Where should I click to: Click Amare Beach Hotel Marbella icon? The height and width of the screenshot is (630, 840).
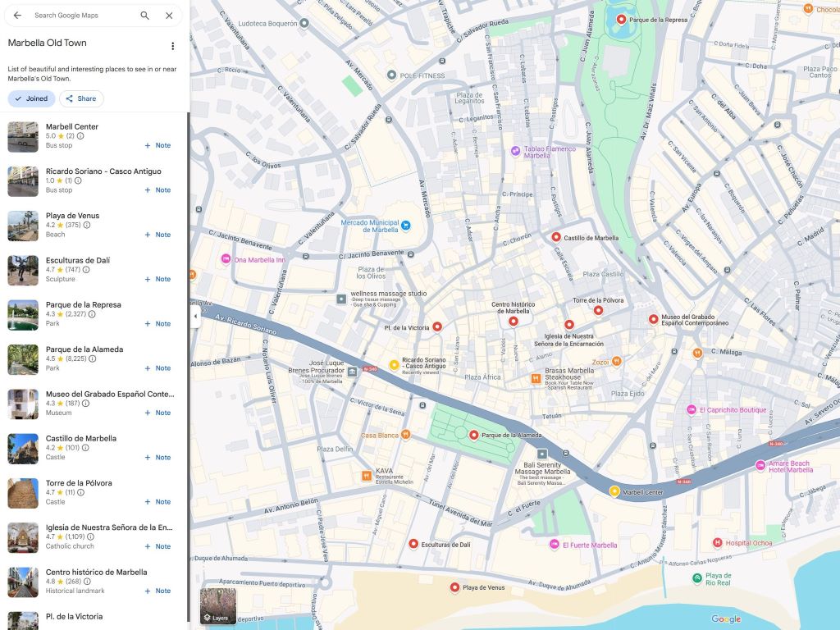(760, 466)
